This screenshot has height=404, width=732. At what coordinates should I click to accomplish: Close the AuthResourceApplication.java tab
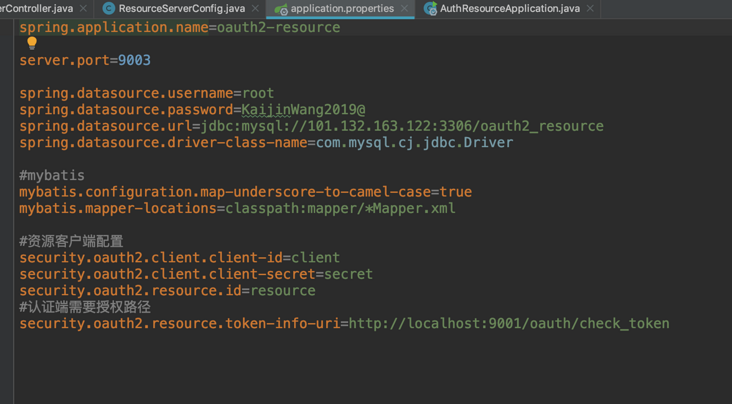coord(590,8)
